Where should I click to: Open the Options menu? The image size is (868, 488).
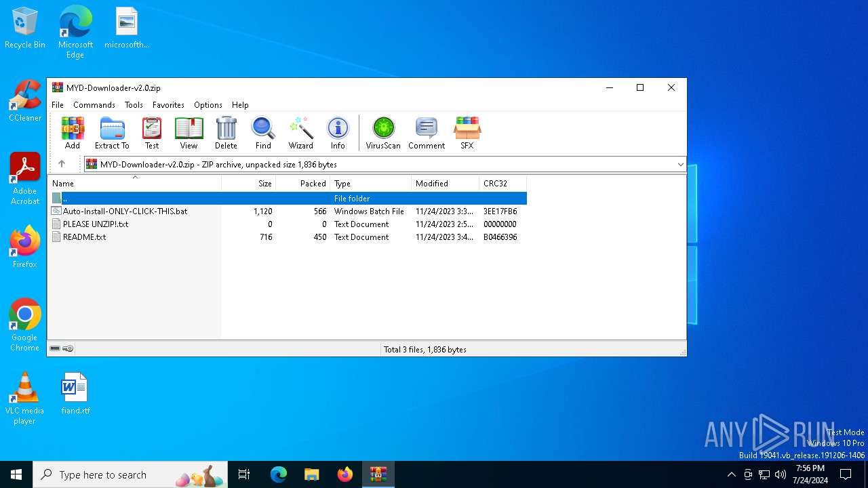coord(208,105)
